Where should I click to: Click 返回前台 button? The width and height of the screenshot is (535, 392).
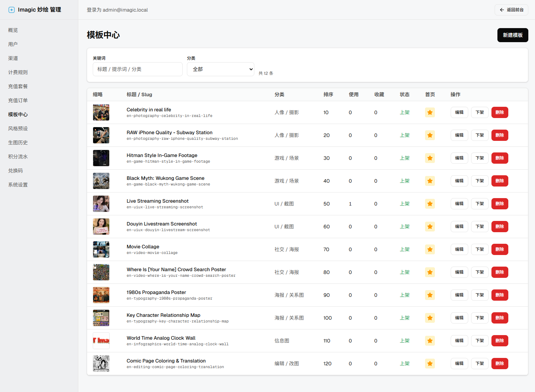click(x=511, y=10)
